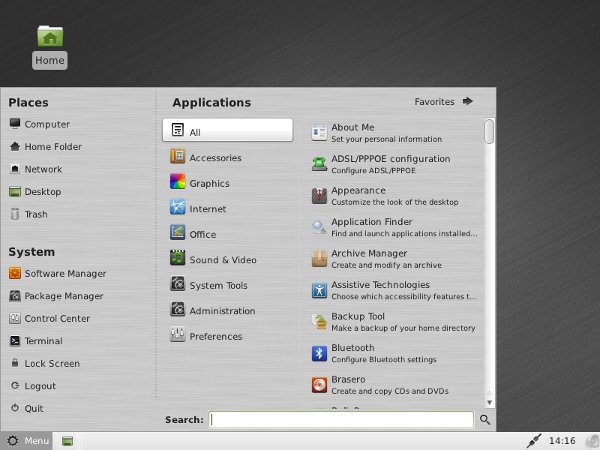Viewport: 600px width, 450px height.
Task: Click the Menu button on the panel
Action: click(x=26, y=441)
